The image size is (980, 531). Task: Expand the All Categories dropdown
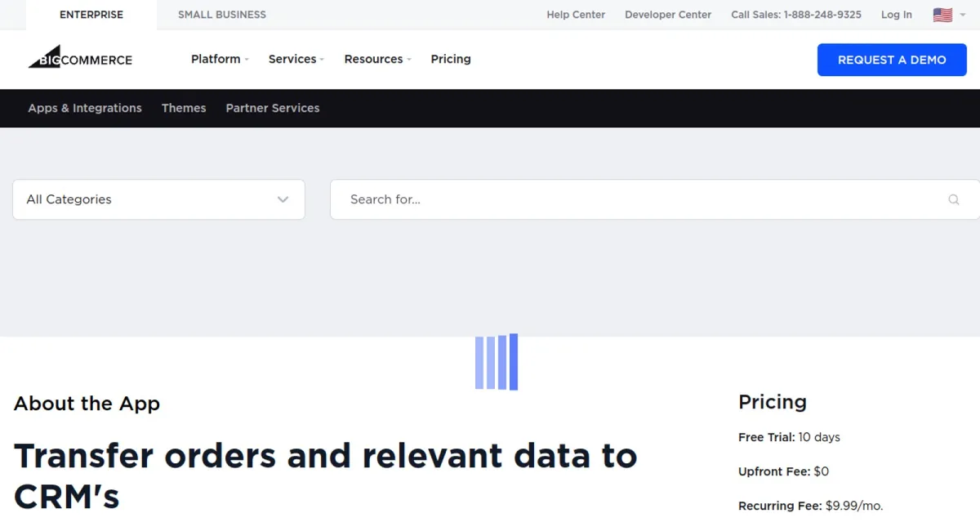coord(158,199)
